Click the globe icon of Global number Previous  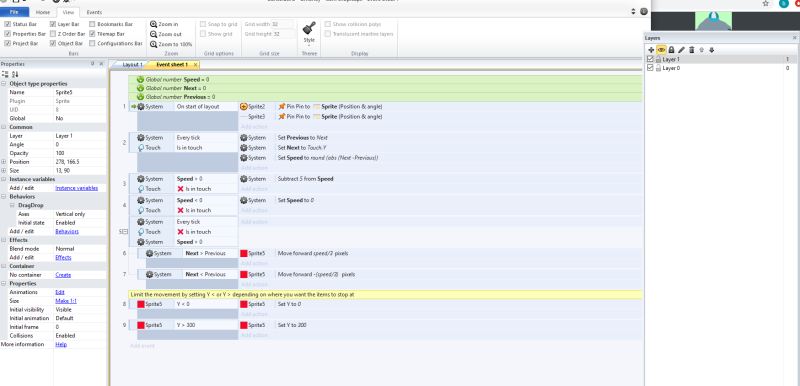coord(140,96)
